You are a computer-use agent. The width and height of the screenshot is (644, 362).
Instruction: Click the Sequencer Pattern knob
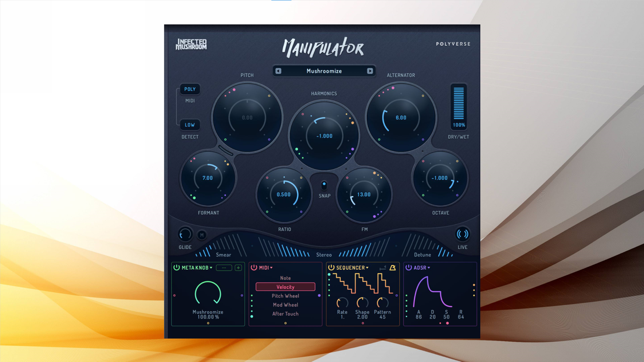(x=382, y=303)
